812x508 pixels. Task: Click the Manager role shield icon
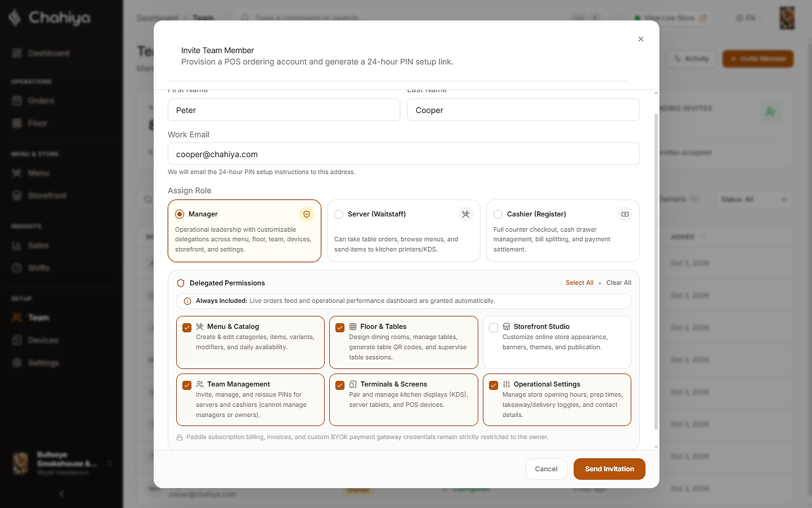tap(307, 214)
